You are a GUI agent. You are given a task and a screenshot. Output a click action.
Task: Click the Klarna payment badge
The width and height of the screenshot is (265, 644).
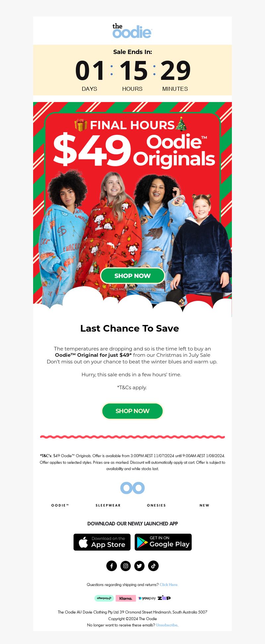126,598
